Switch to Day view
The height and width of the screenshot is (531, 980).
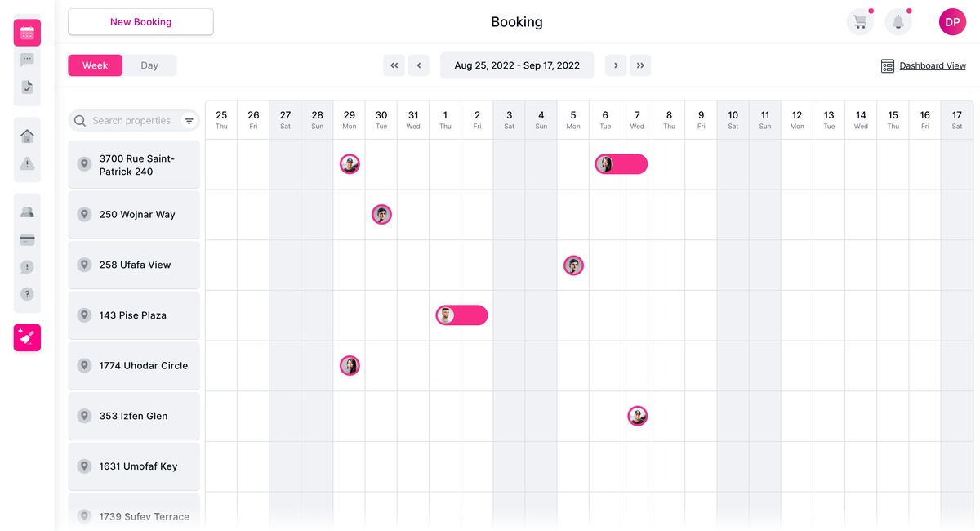[x=150, y=65]
